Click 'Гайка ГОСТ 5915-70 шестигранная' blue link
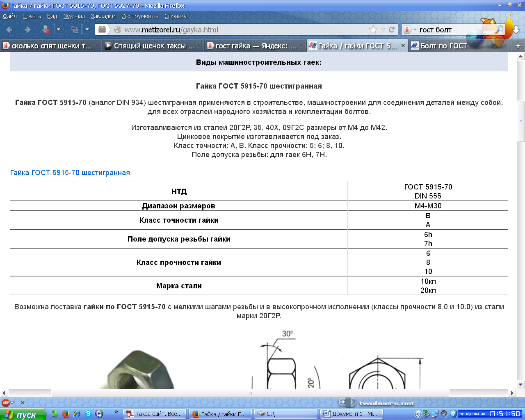 point(70,173)
